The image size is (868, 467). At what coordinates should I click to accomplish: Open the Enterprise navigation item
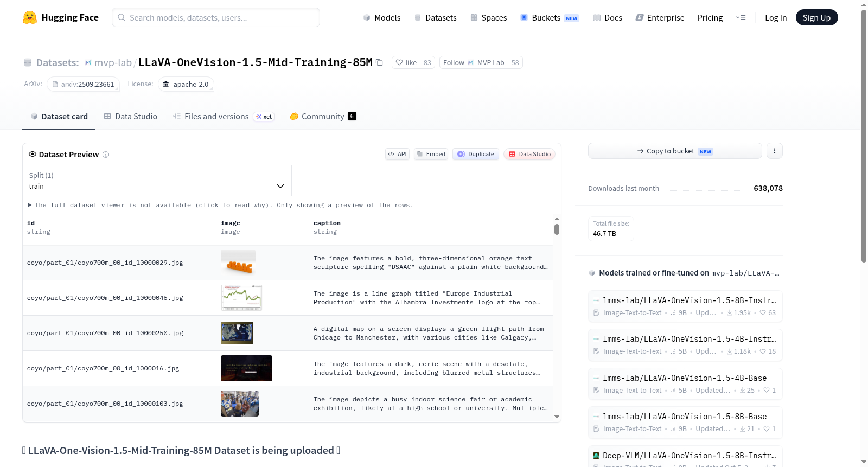pos(660,17)
